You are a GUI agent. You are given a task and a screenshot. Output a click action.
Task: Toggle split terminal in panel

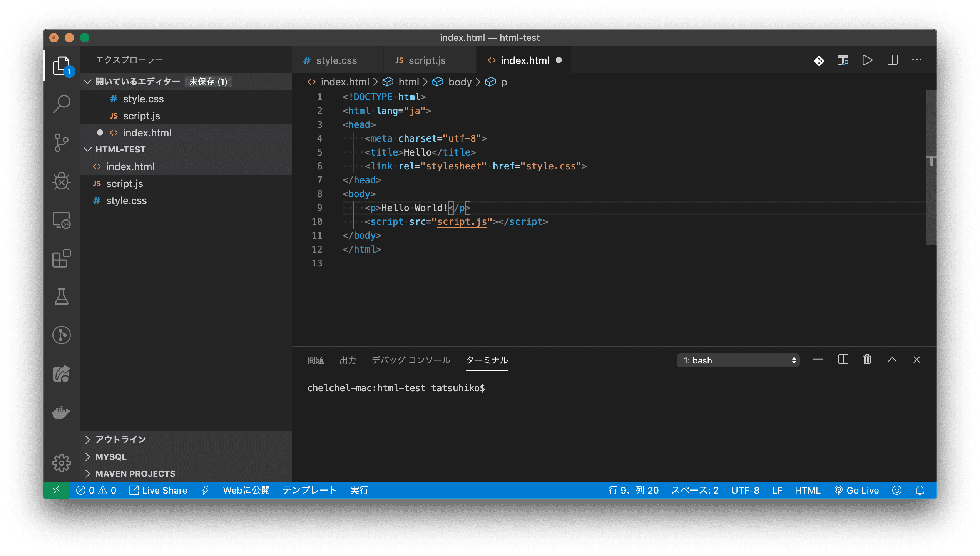(843, 360)
